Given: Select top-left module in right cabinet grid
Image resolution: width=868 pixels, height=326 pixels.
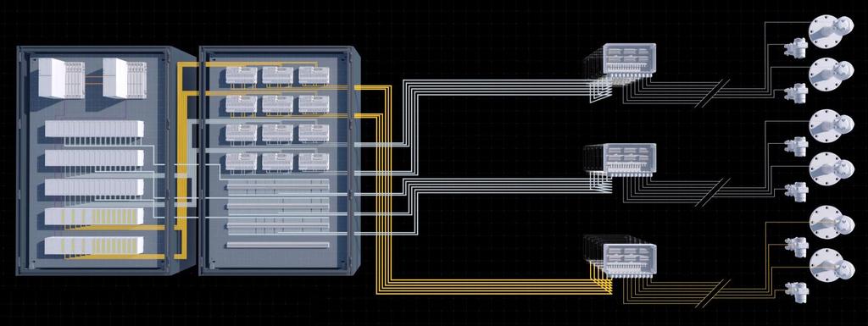Looking at the screenshot, I should pos(242,75).
